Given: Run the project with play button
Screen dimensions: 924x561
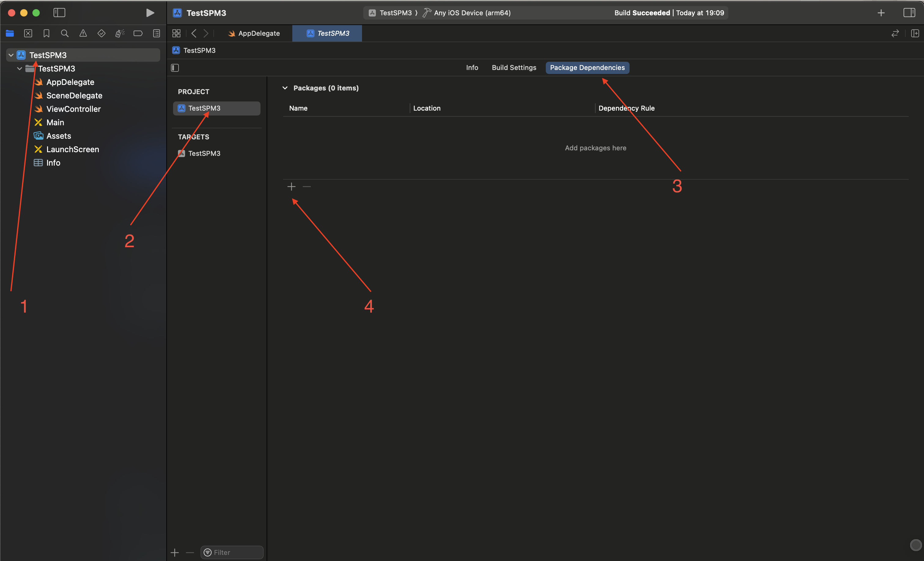Looking at the screenshot, I should pyautogui.click(x=150, y=13).
